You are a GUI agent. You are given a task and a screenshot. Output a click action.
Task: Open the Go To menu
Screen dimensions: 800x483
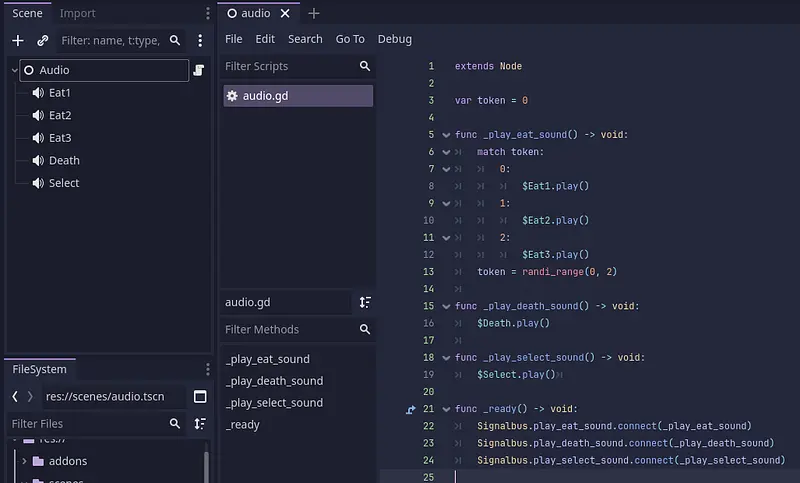click(350, 39)
